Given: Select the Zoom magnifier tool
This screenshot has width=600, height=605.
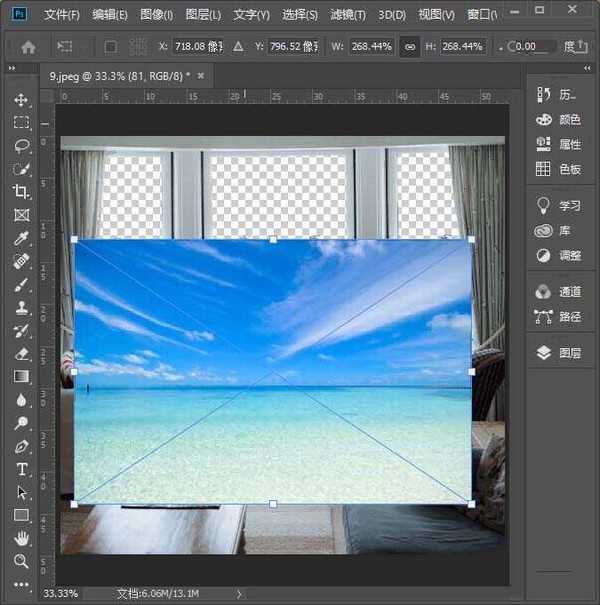Looking at the screenshot, I should [x=21, y=561].
